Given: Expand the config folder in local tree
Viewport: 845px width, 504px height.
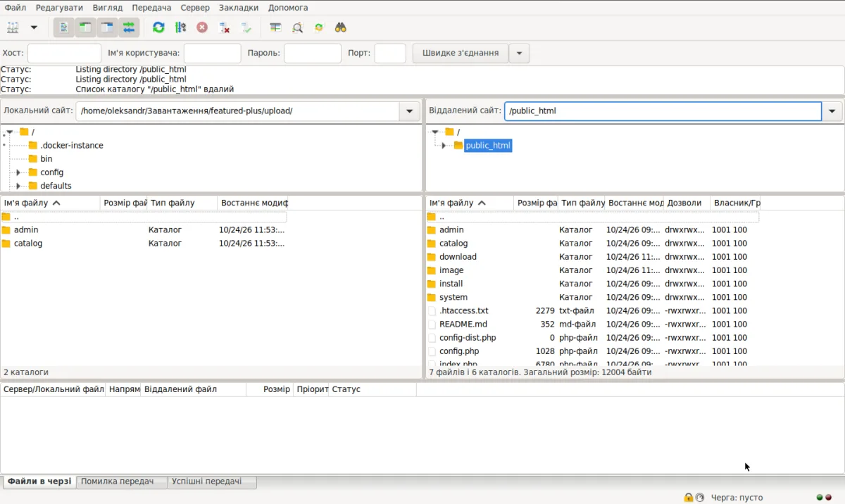Looking at the screenshot, I should [x=18, y=172].
